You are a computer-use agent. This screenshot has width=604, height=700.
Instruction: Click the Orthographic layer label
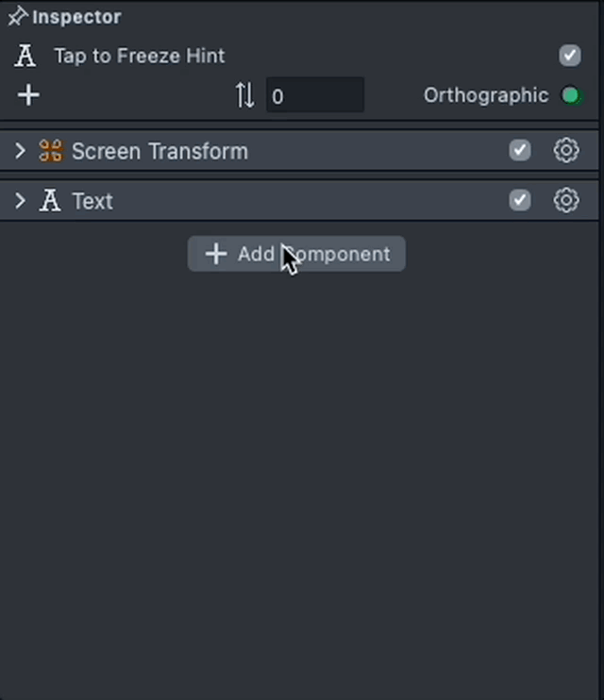(x=485, y=95)
